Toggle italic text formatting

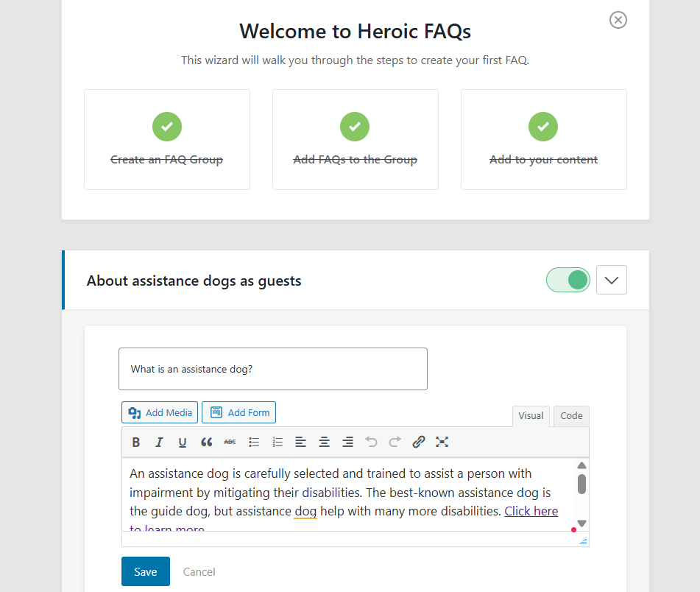click(159, 442)
